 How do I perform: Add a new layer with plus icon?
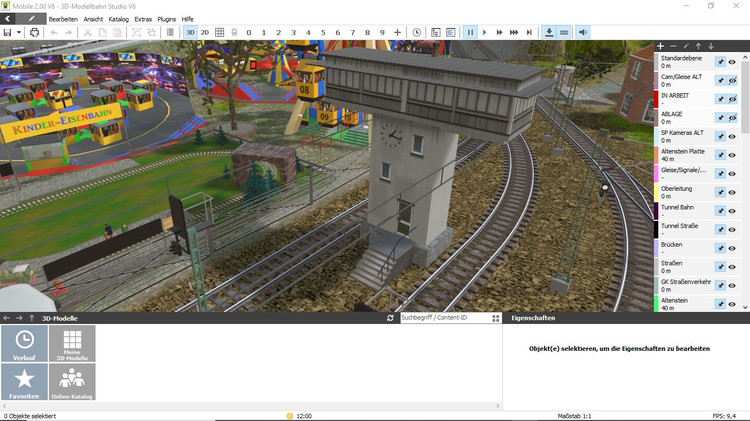pyautogui.click(x=661, y=46)
